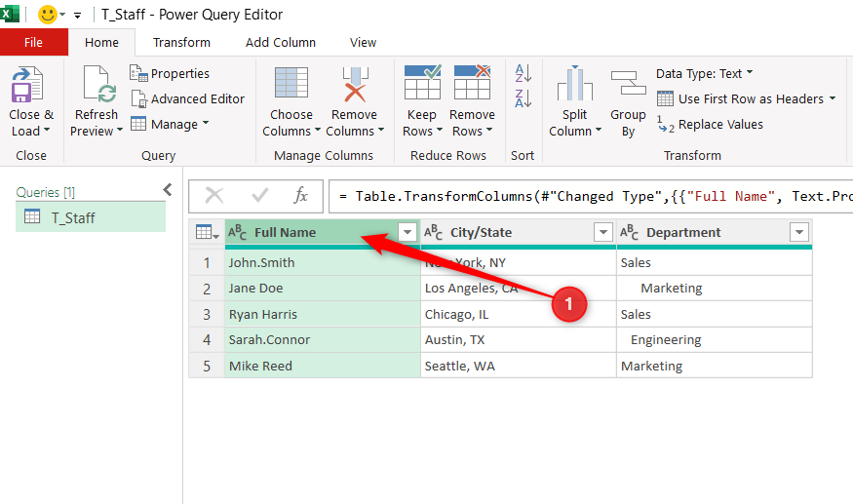Screen dimensions: 853x504
Task: Expand the Refresh Preview dropdown arrow
Action: (119, 130)
